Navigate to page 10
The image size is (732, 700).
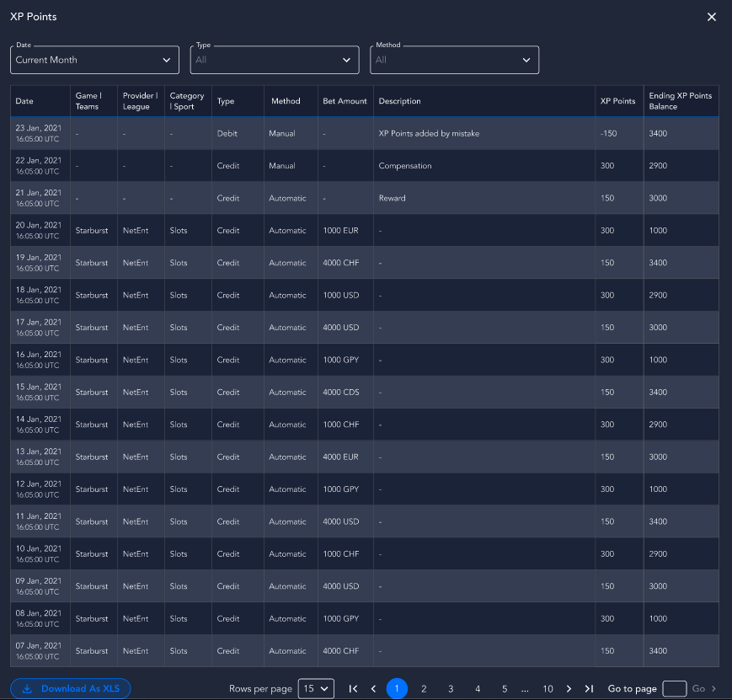point(548,689)
